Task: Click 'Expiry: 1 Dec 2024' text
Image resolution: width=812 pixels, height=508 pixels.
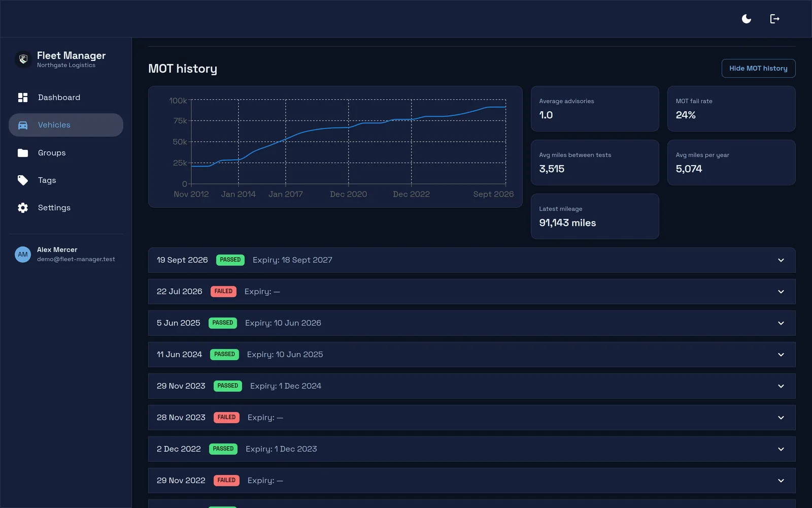Action: [286, 386]
